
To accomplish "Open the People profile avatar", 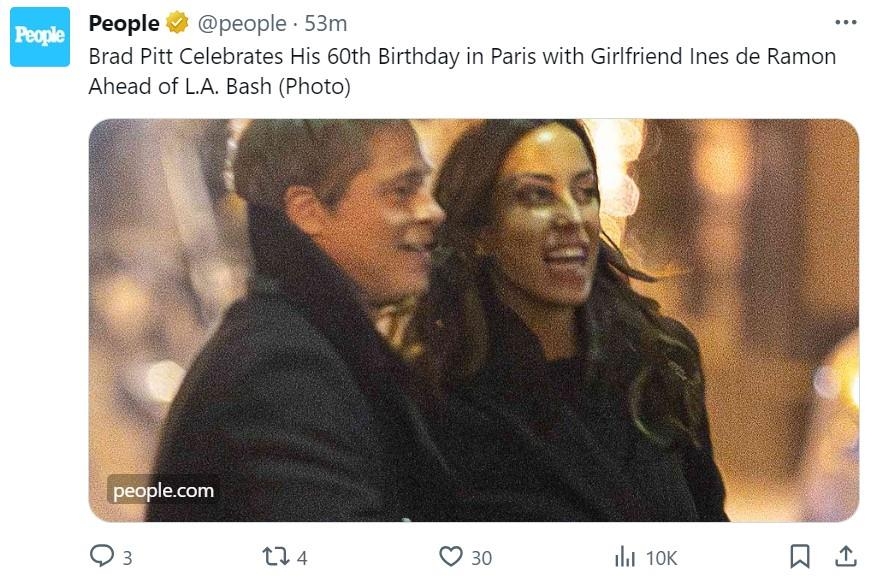I will click(40, 37).
